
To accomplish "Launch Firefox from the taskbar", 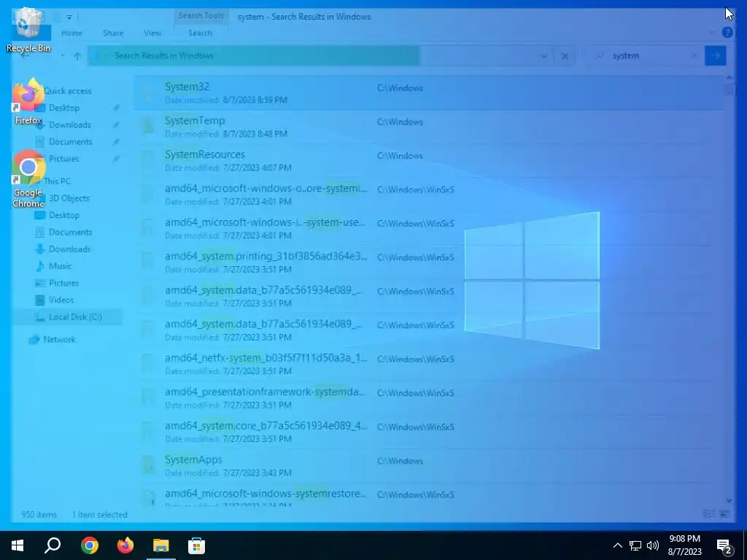I will [125, 545].
